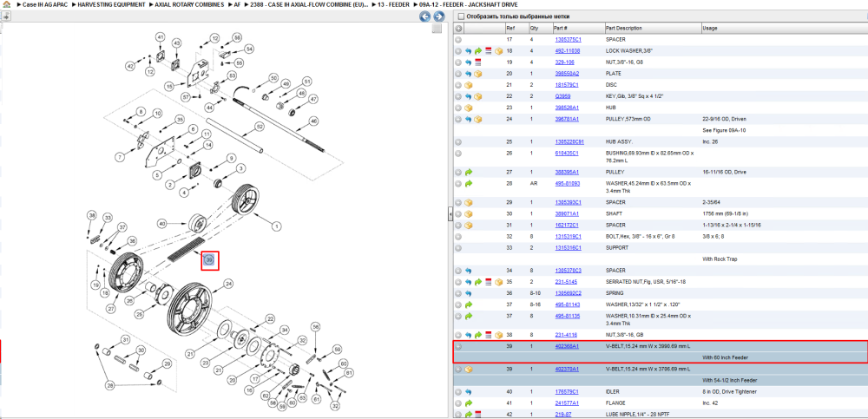Click the blue arrow icon for IDLER row 40
Viewport: 868px width, 419px height.
469,392
